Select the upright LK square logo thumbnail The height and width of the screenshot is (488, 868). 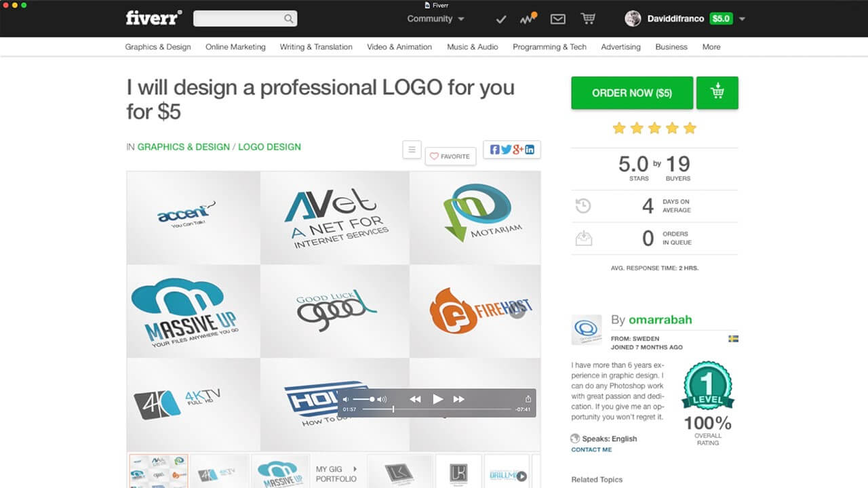click(x=458, y=471)
